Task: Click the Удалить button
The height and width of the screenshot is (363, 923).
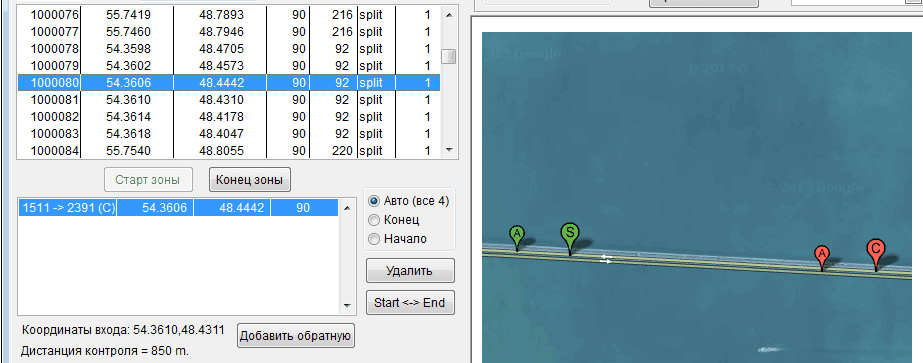Action: tap(410, 271)
